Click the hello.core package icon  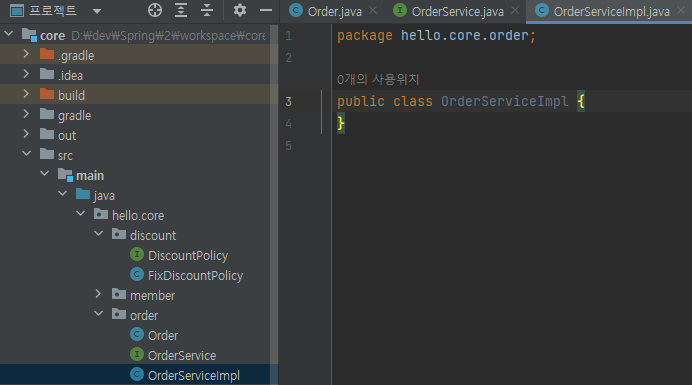101,214
